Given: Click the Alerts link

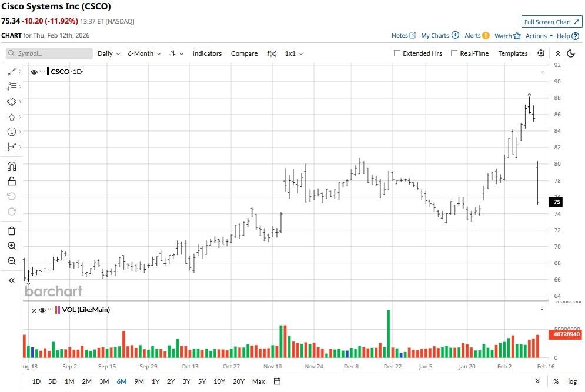Looking at the screenshot, I should point(472,35).
